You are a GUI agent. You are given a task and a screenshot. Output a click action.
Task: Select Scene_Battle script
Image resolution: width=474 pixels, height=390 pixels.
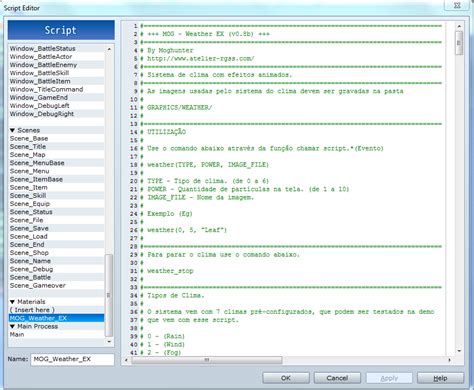pyautogui.click(x=57, y=277)
